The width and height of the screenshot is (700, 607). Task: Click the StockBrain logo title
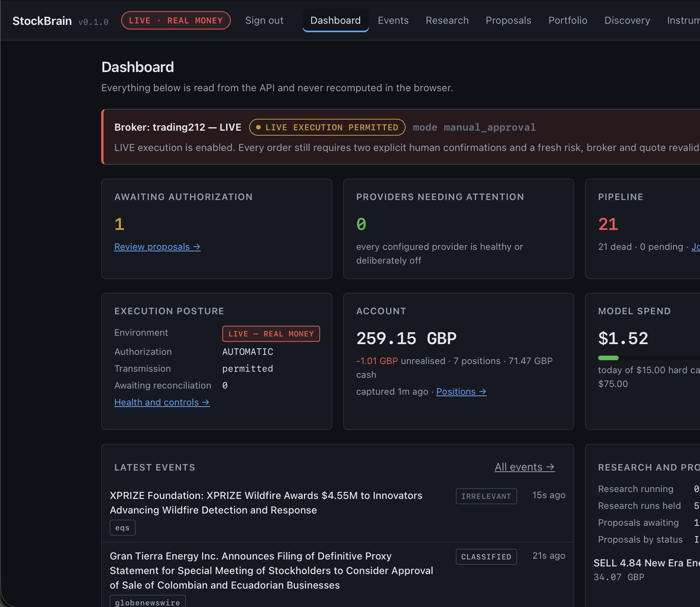tap(42, 21)
